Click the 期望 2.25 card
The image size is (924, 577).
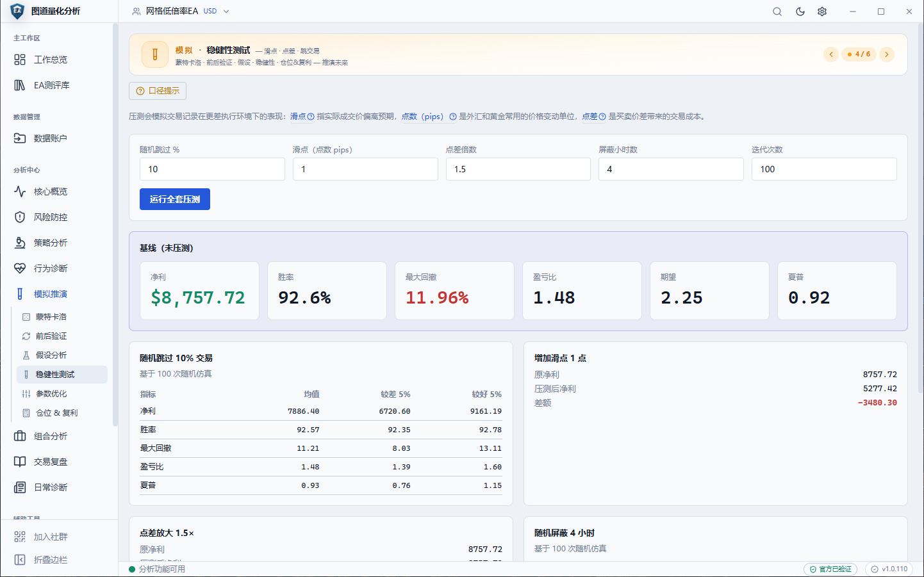coord(709,291)
